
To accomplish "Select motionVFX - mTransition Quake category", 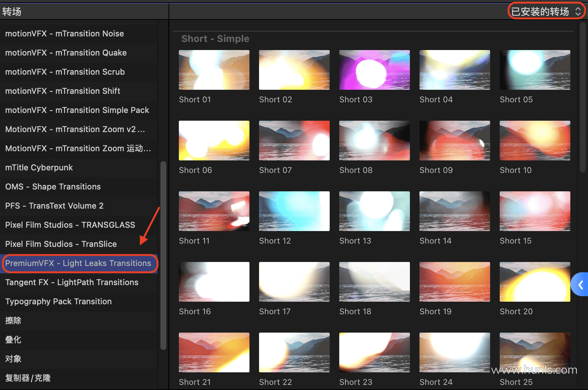I will point(79,53).
